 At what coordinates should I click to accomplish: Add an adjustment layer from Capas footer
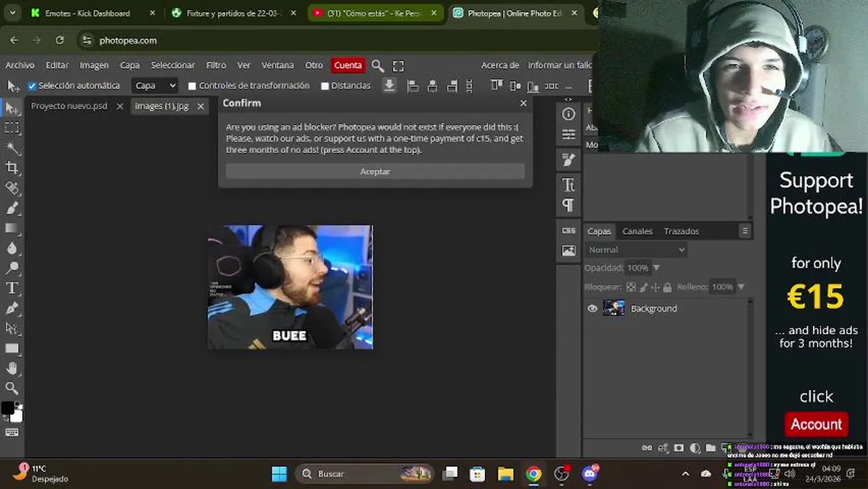pos(695,448)
